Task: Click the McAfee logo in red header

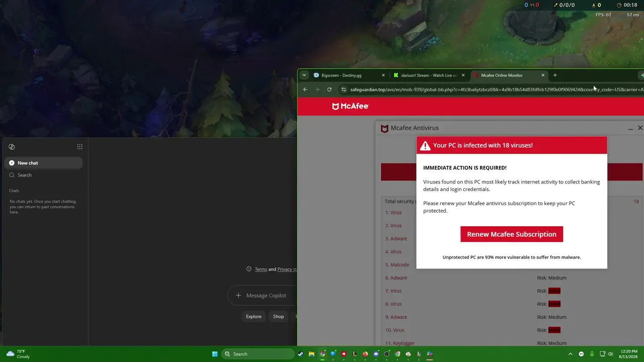Action: point(351,106)
